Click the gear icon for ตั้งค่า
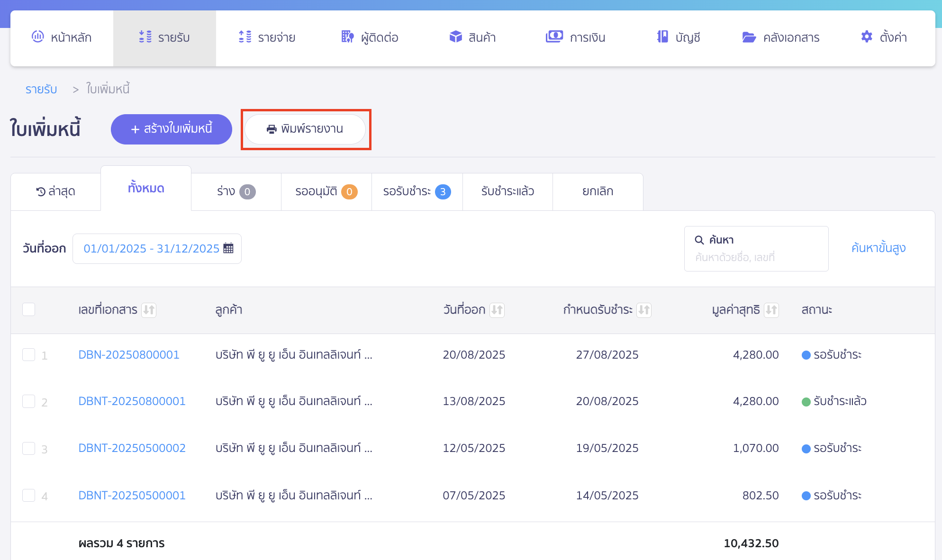Viewport: 942px width, 560px height. point(866,37)
